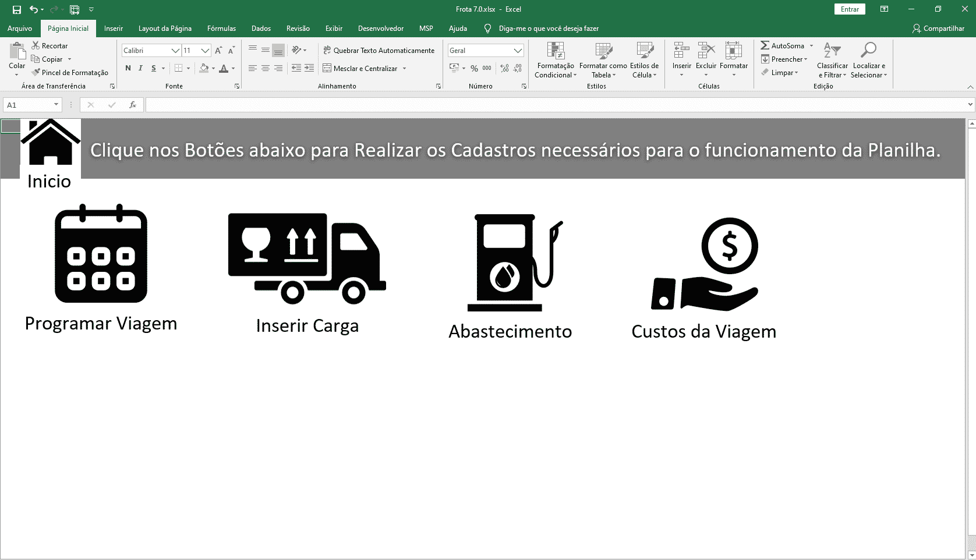Expand the Limpar dropdown
The height and width of the screenshot is (560, 976).
[796, 72]
